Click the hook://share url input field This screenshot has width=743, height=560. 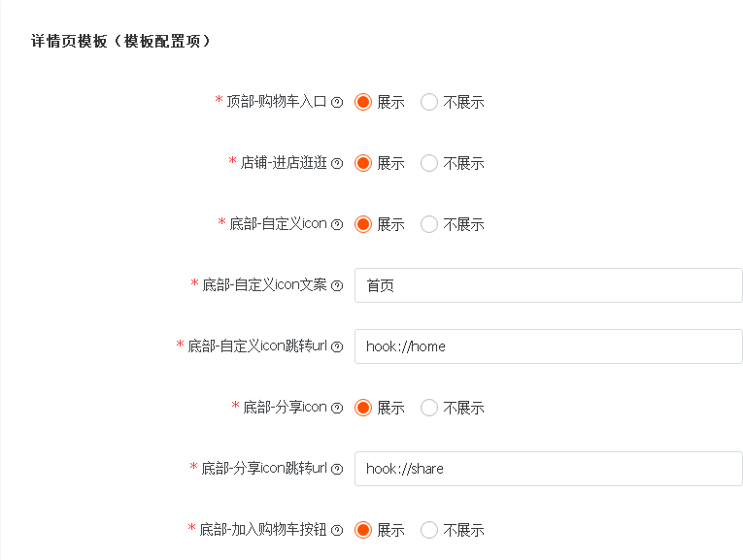[x=548, y=469]
